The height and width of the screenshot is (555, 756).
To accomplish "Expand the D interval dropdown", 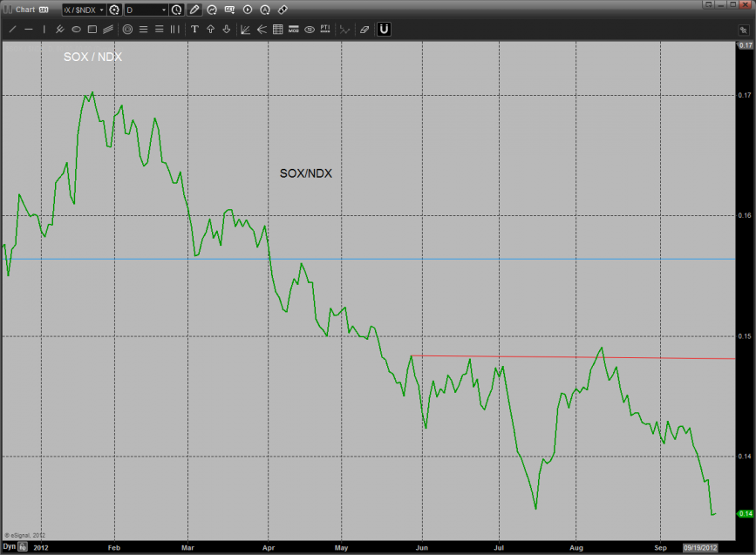I will 163,10.
